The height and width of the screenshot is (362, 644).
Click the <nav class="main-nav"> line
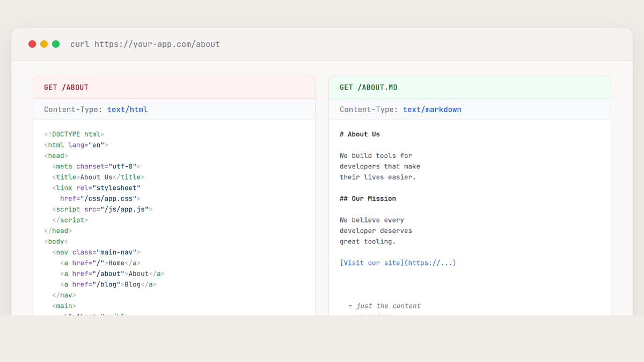pyautogui.click(x=96, y=252)
